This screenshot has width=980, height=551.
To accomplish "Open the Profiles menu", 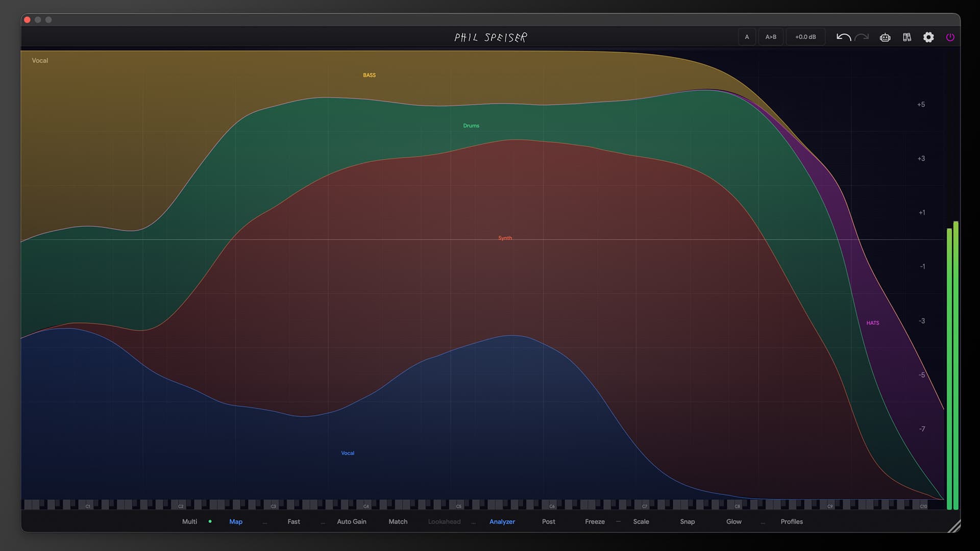I will point(791,521).
